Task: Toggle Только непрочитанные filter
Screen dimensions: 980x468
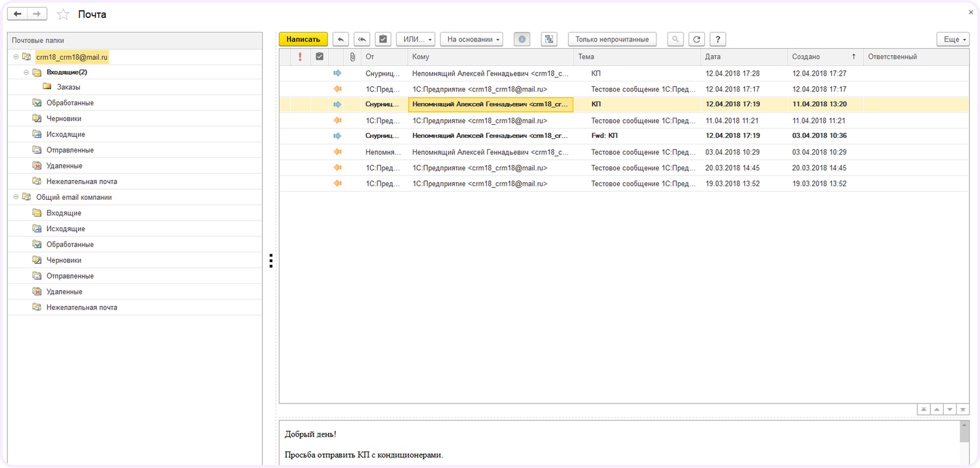Action: pos(612,39)
